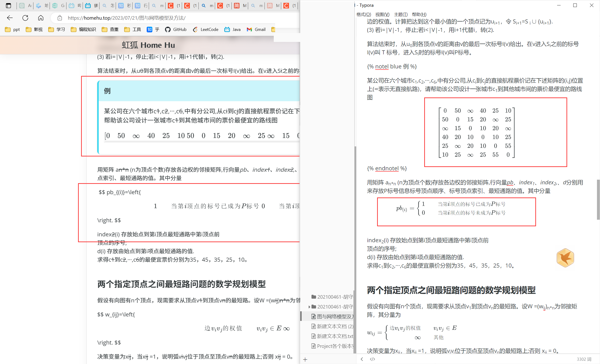
Task: Create a new file with the plus icon
Action: (x=305, y=359)
